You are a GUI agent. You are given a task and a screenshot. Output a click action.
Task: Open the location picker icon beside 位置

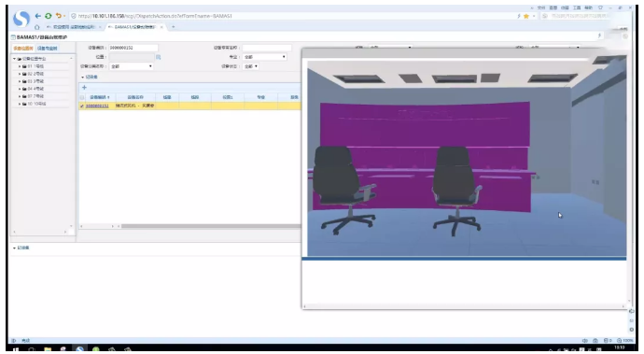[x=158, y=57]
